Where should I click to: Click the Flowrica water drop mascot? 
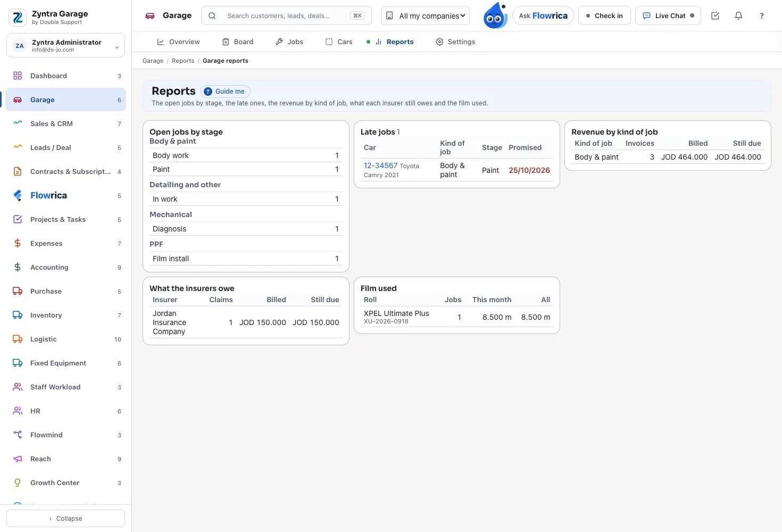coord(495,16)
